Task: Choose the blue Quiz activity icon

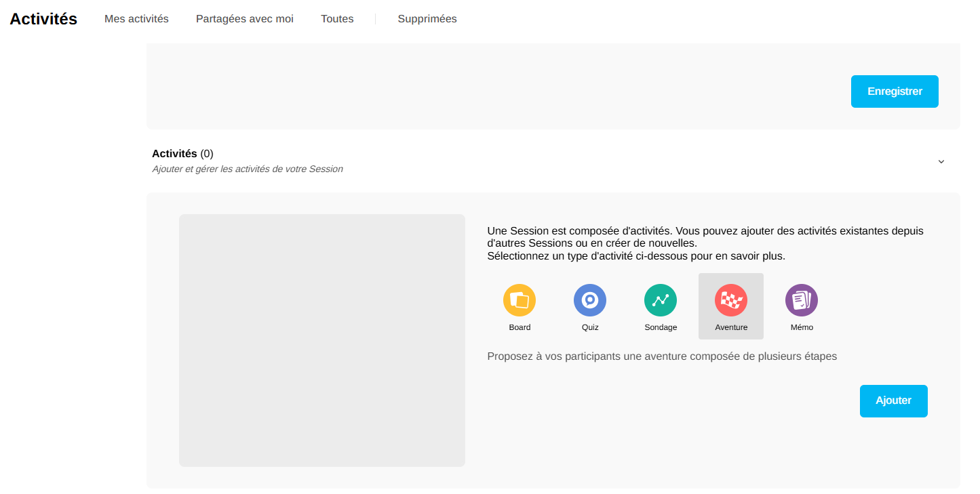Action: point(590,300)
